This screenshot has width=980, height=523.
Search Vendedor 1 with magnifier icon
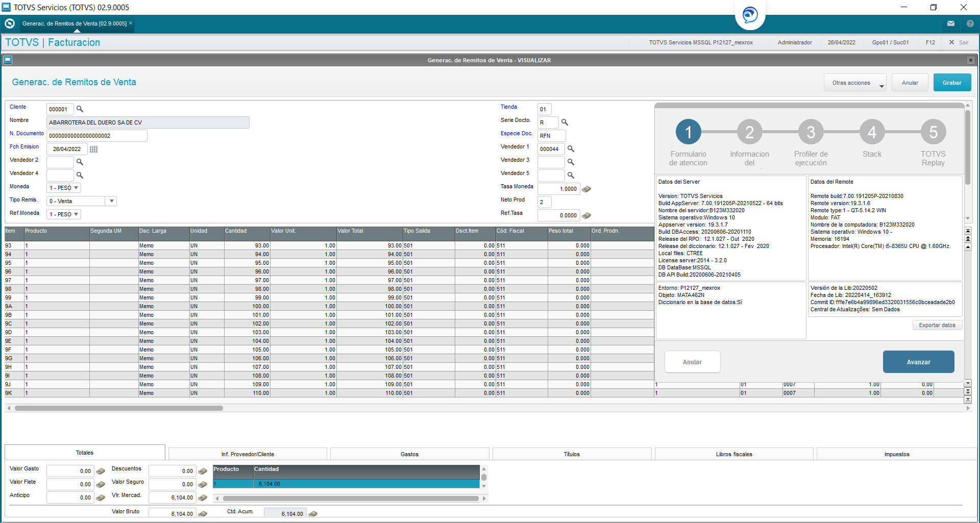pos(571,149)
